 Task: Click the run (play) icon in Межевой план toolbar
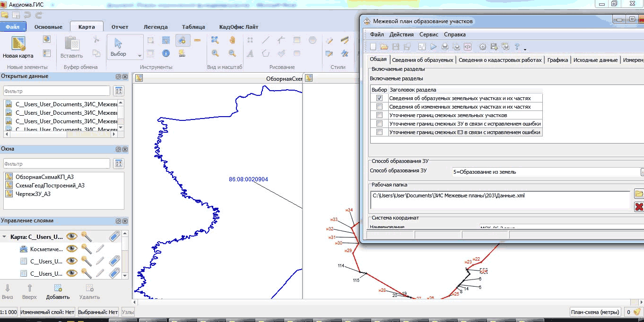coord(433,47)
